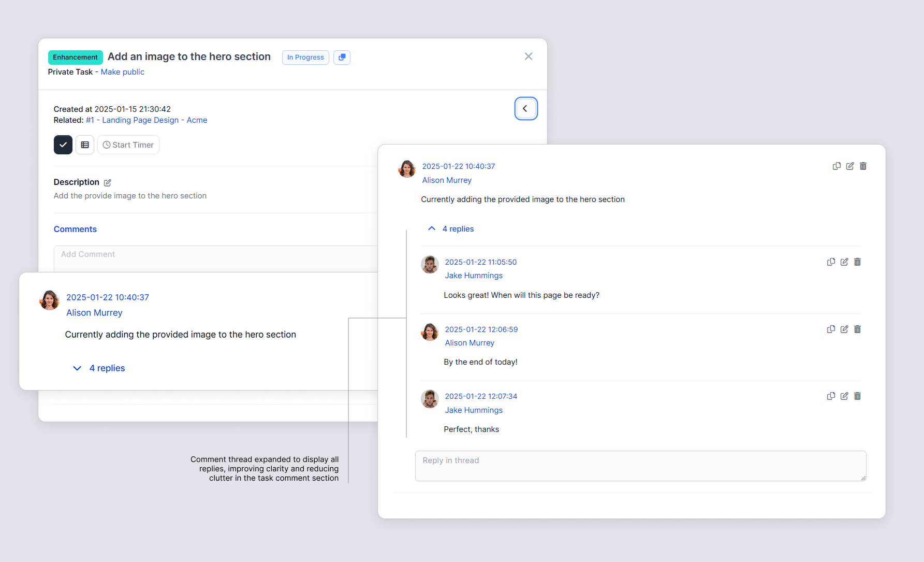Click Alison's avatar on the 12:06:59 reply
Viewport: 924px width, 562px height.
click(430, 332)
